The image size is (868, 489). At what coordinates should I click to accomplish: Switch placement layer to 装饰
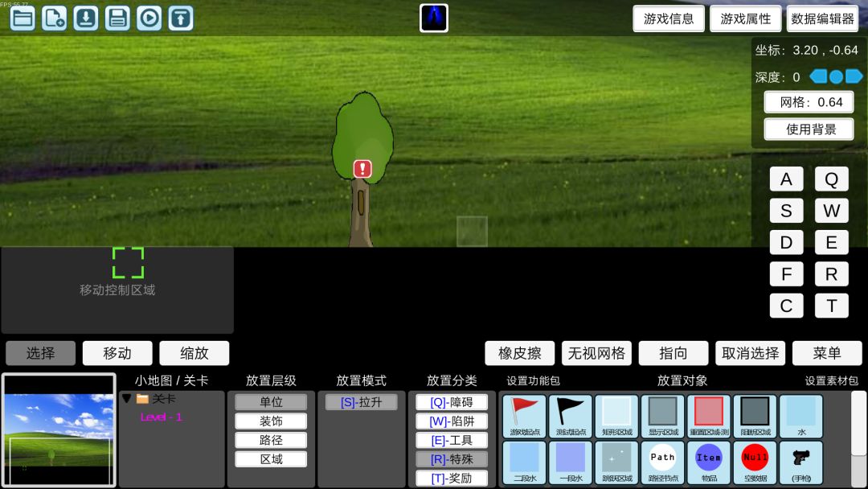pos(271,421)
